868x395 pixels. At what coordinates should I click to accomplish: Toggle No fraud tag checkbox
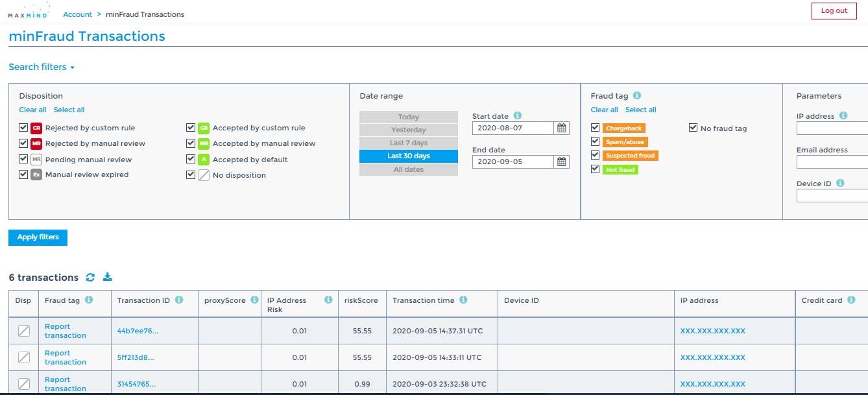693,128
